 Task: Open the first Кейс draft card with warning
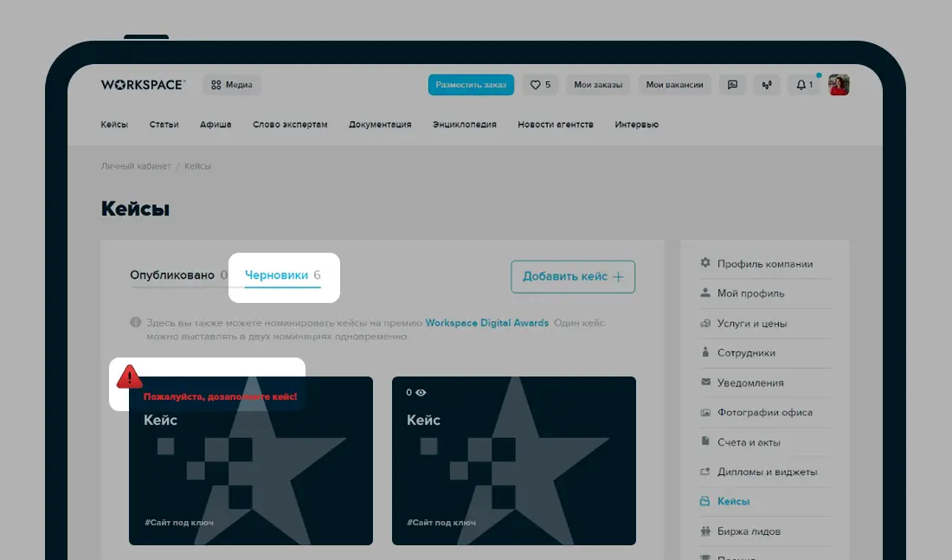251,460
